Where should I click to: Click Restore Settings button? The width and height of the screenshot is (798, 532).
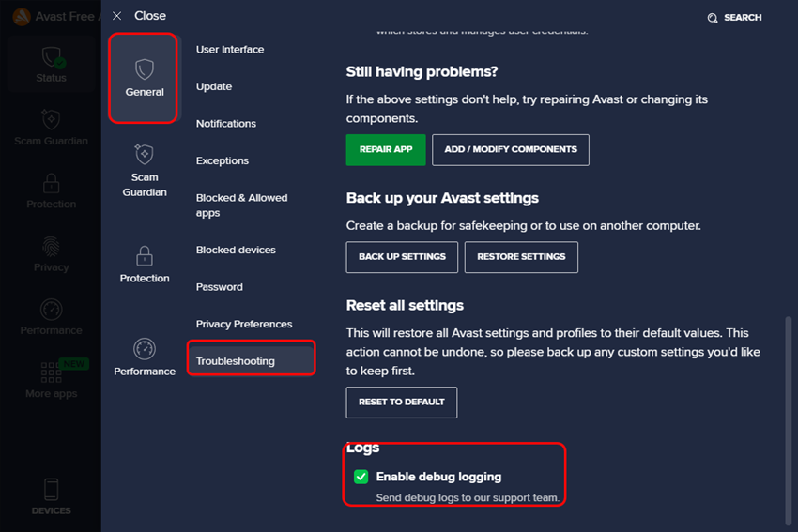[521, 257]
